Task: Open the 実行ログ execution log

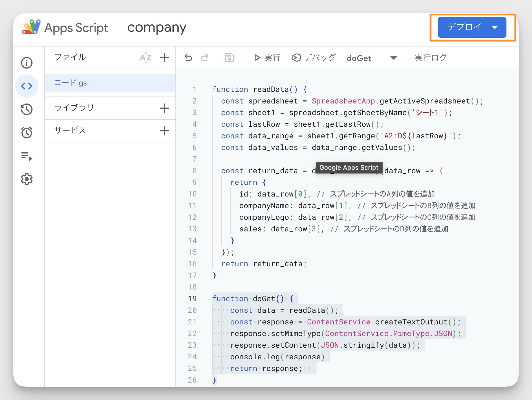Action: [x=431, y=58]
